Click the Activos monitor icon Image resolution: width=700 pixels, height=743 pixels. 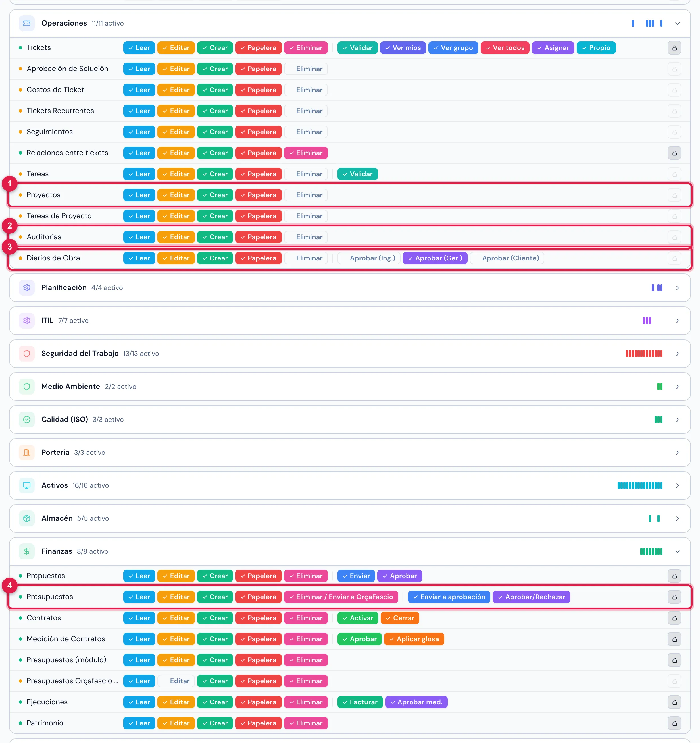[x=26, y=485]
